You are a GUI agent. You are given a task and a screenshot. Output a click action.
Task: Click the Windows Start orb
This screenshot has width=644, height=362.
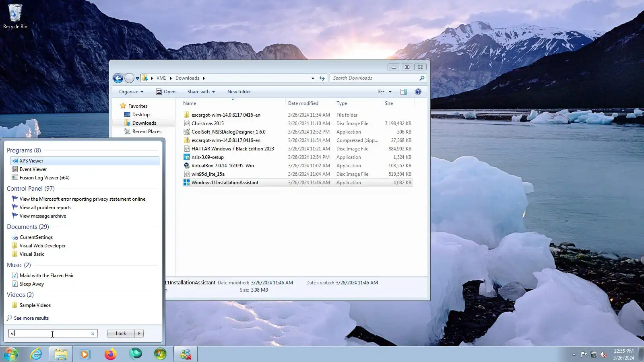pyautogui.click(x=11, y=354)
